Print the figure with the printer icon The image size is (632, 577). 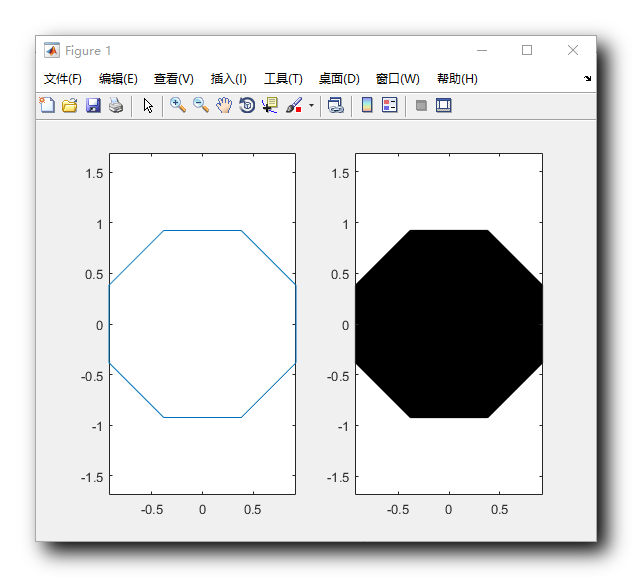116,105
